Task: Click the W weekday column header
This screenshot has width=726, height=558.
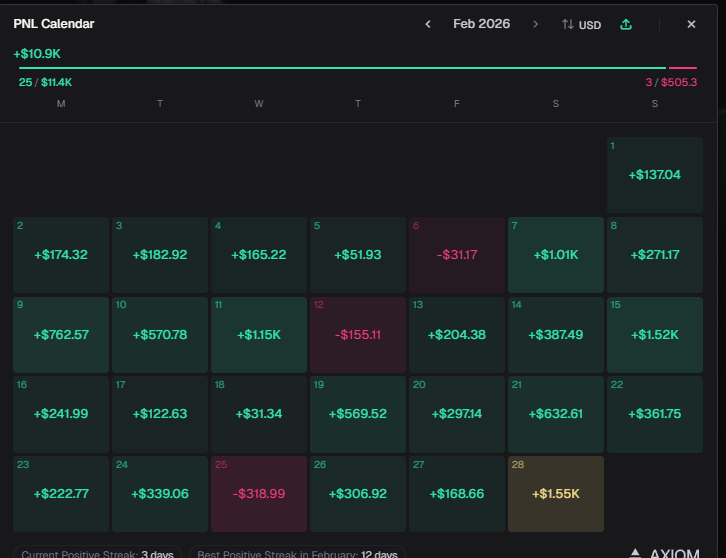Action: coord(259,104)
